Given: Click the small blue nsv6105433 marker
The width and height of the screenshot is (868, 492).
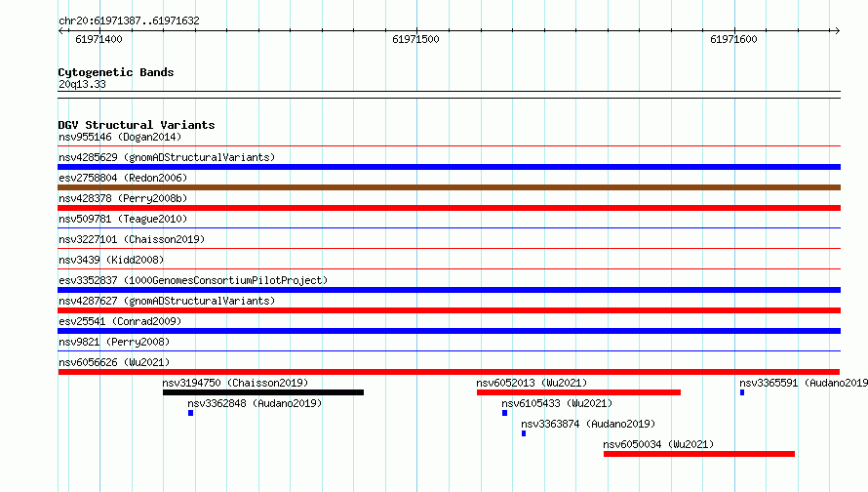Looking at the screenshot, I should (504, 413).
